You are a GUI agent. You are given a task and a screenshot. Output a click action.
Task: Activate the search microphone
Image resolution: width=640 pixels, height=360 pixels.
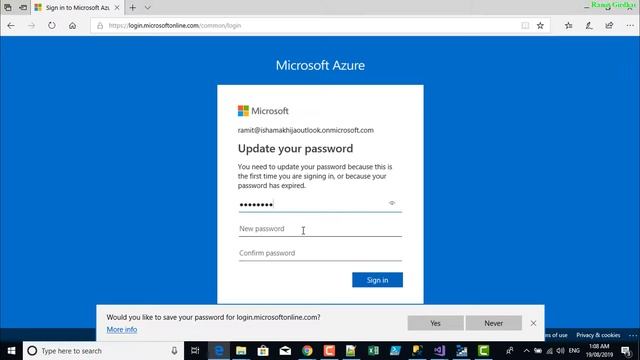tap(174, 351)
